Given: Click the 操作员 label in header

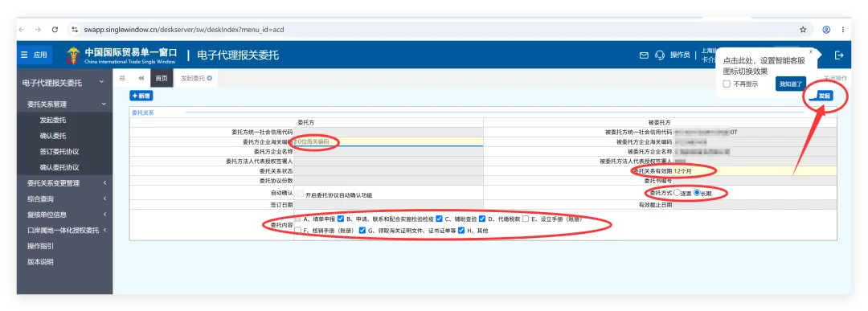Looking at the screenshot, I should point(680,55).
